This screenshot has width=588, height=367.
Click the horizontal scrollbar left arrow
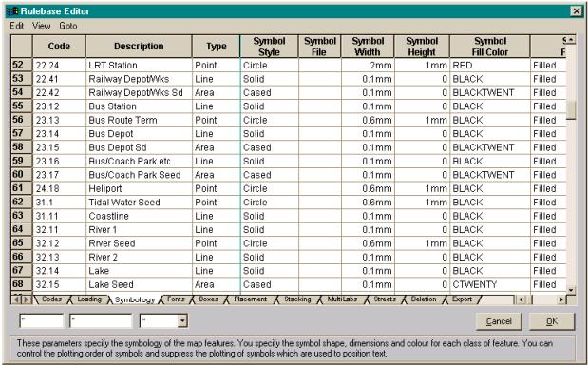point(521,299)
